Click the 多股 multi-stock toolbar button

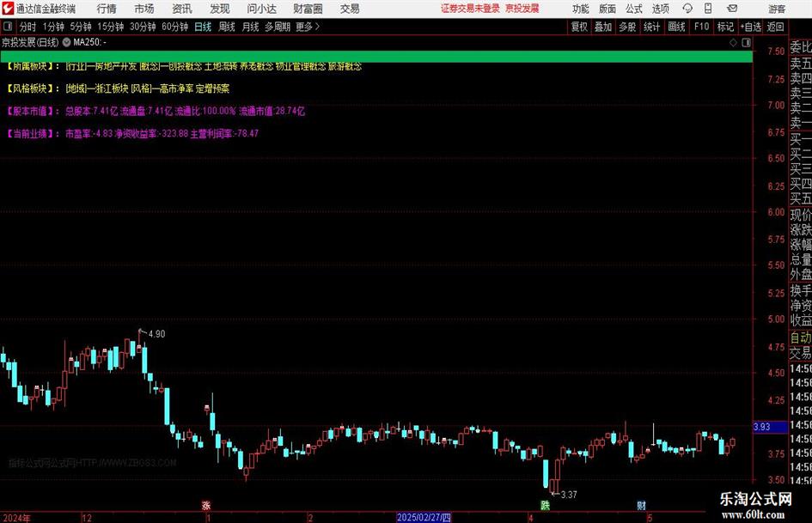click(x=627, y=27)
